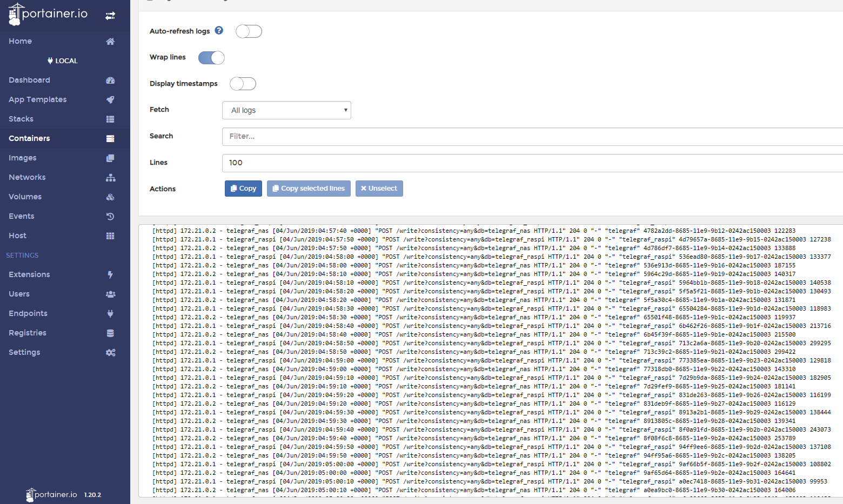Viewport: 843px width, 504px height.
Task: Click the Dashboard gauge icon
Action: click(x=110, y=80)
